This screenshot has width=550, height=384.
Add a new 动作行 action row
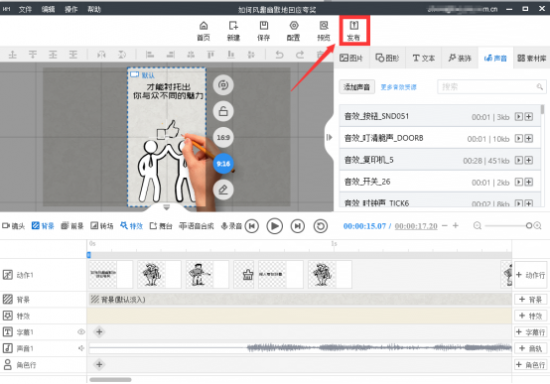point(531,275)
